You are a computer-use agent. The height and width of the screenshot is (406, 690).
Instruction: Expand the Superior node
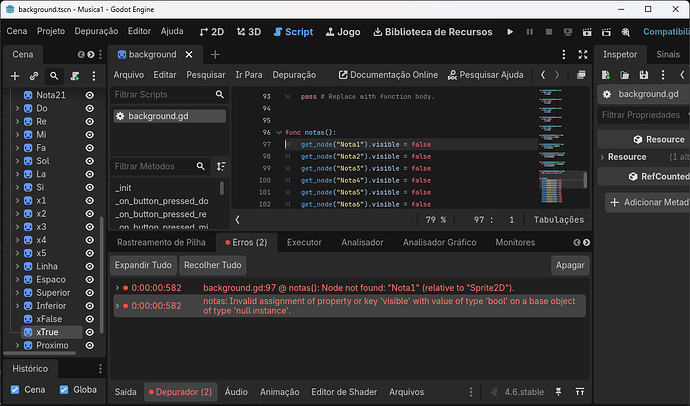tap(17, 293)
